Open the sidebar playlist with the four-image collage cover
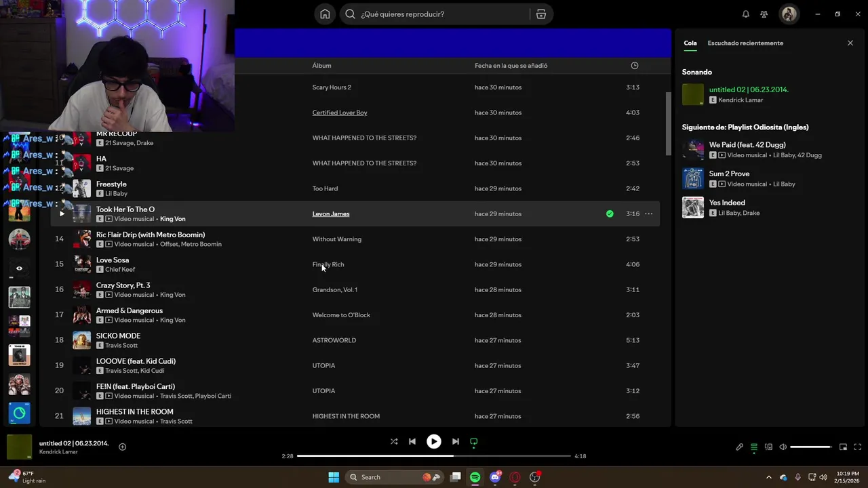 point(19,326)
